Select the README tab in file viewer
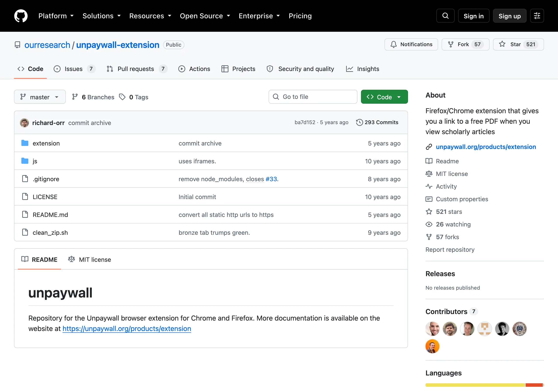Image resolution: width=558 pixels, height=392 pixels. 39,259
